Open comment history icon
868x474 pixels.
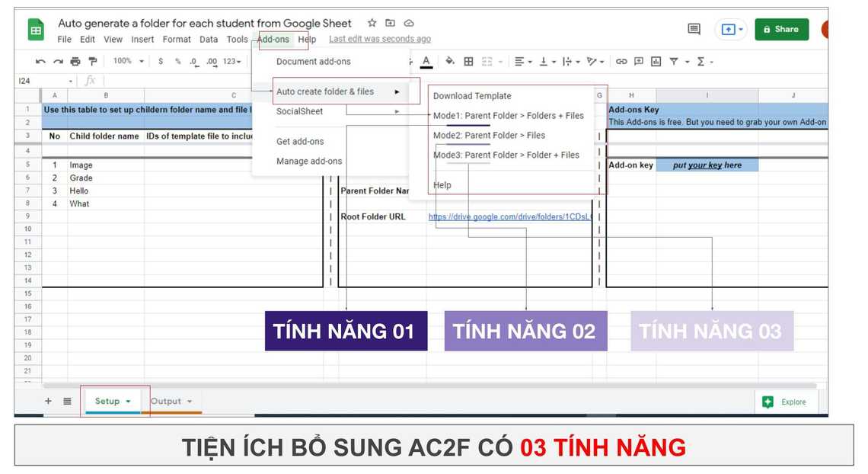click(694, 30)
